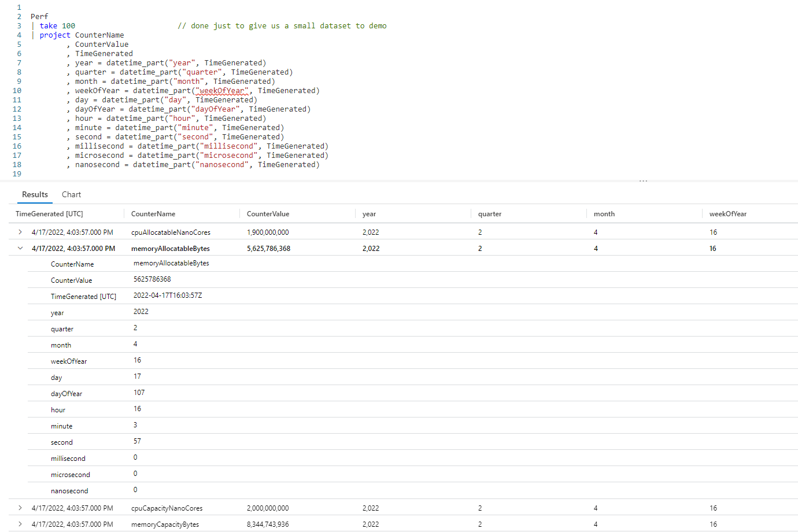798x532 pixels.
Task: Select the dayOfYear value 107 in details
Action: 138,393
